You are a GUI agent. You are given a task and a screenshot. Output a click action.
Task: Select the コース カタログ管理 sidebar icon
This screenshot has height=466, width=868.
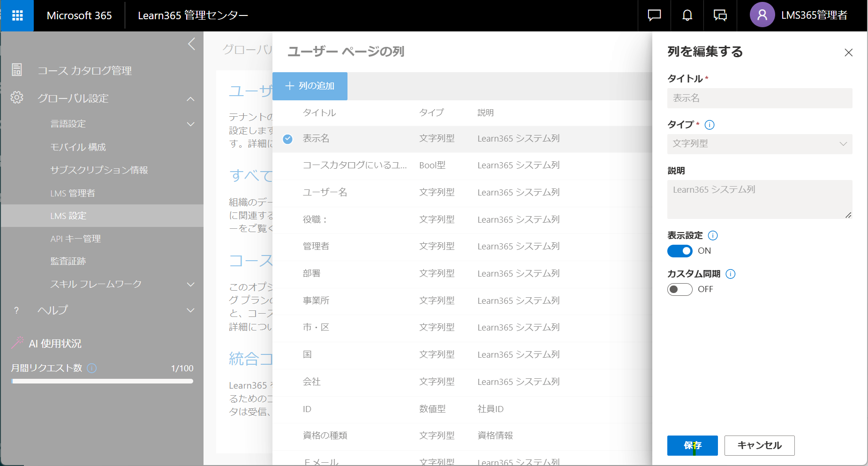17,70
